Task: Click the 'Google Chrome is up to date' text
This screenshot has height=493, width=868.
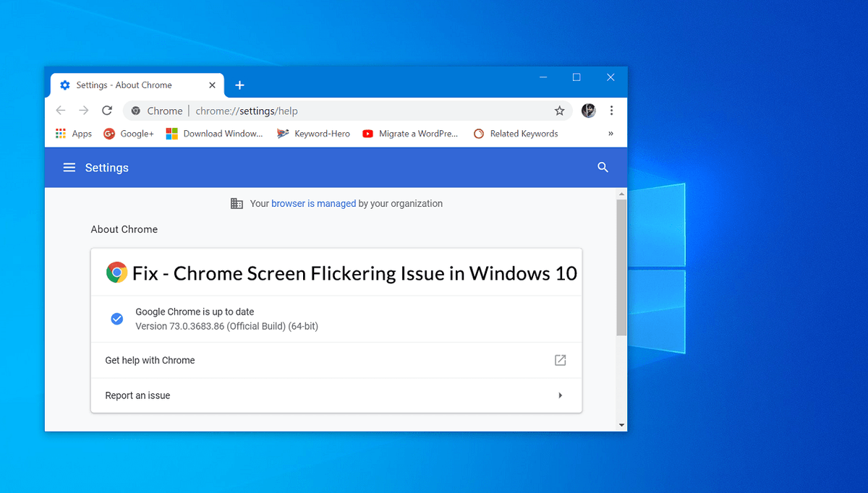Action: 195,312
